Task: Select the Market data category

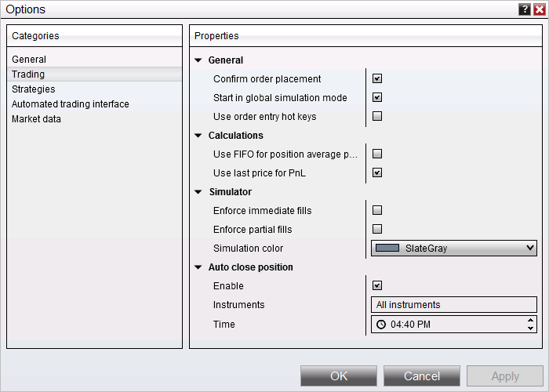Action: (x=36, y=119)
